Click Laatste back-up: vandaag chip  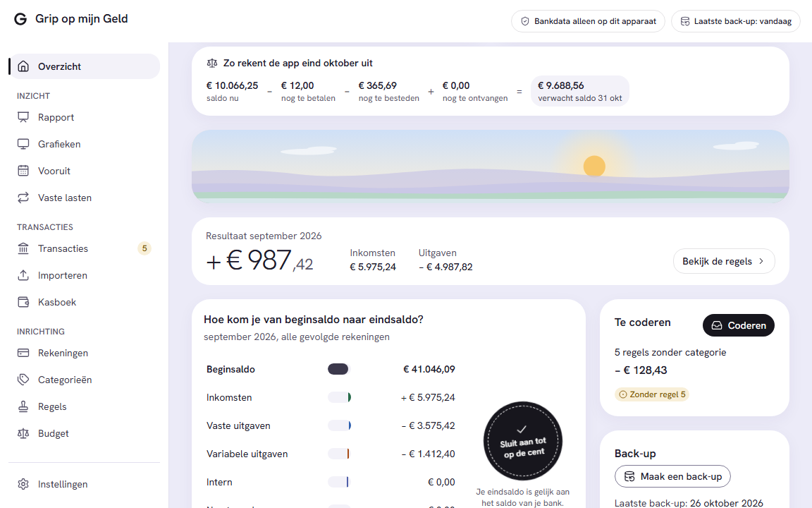point(736,21)
